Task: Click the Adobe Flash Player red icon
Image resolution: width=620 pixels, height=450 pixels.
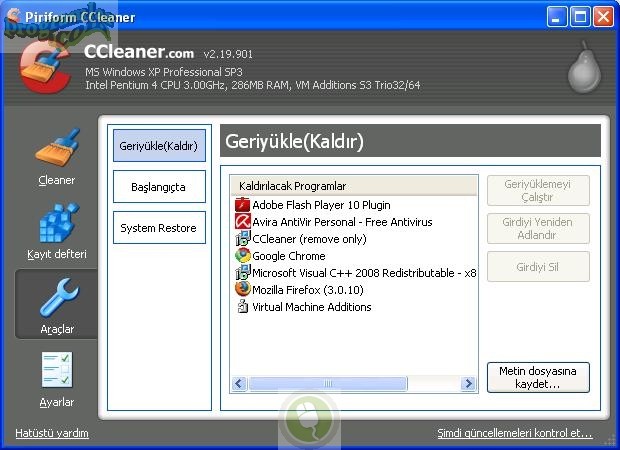Action: point(242,205)
